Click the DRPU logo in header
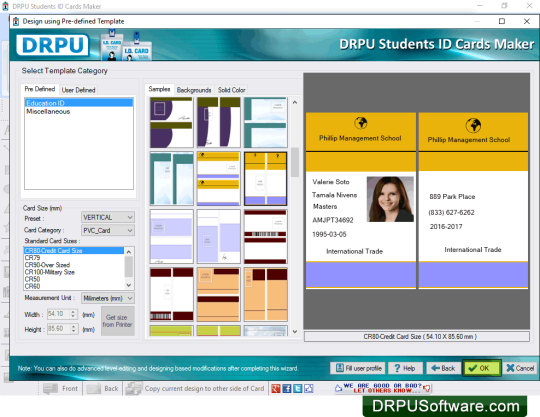The height and width of the screenshot is (417, 540). tap(52, 45)
